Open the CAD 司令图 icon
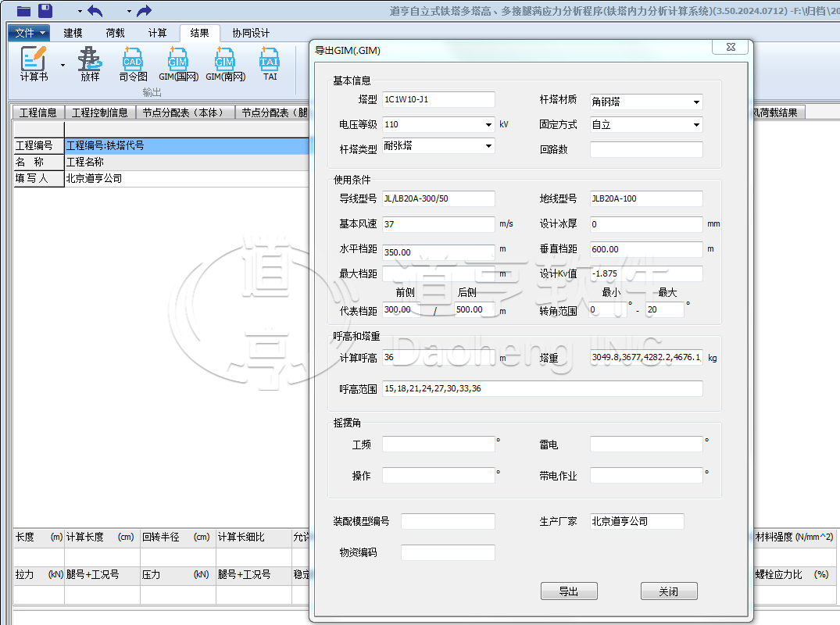Image resolution: width=840 pixels, height=625 pixels. (x=133, y=64)
